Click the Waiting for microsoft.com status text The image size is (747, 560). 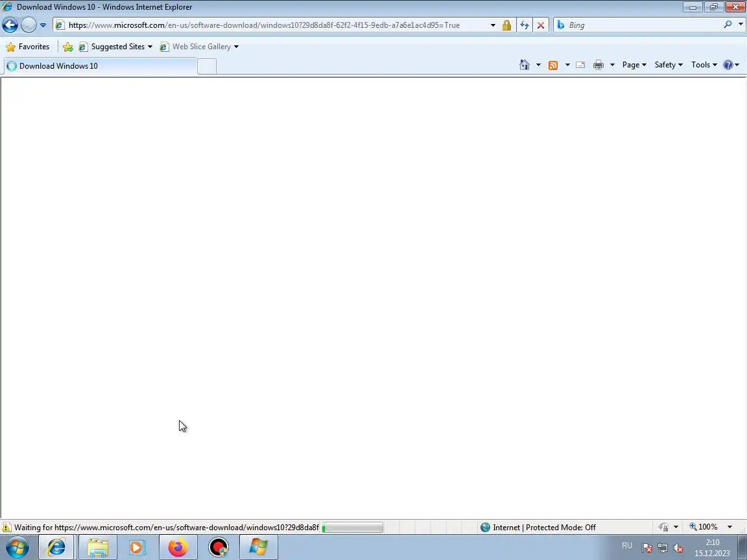pyautogui.click(x=166, y=528)
